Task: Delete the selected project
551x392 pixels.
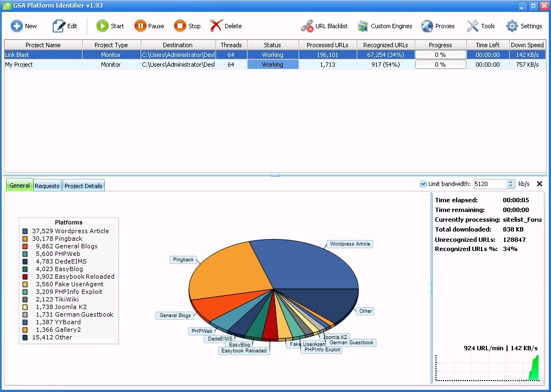Action: click(x=216, y=26)
